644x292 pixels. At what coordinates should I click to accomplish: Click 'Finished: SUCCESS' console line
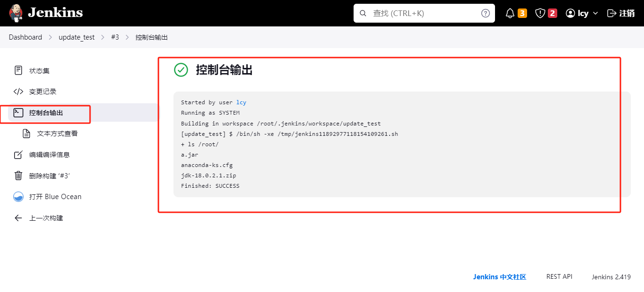point(210,186)
